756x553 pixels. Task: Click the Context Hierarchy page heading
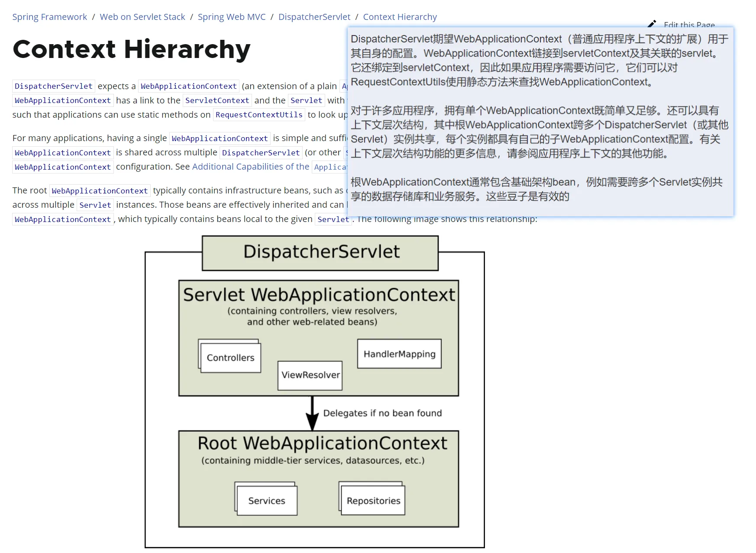[131, 49]
